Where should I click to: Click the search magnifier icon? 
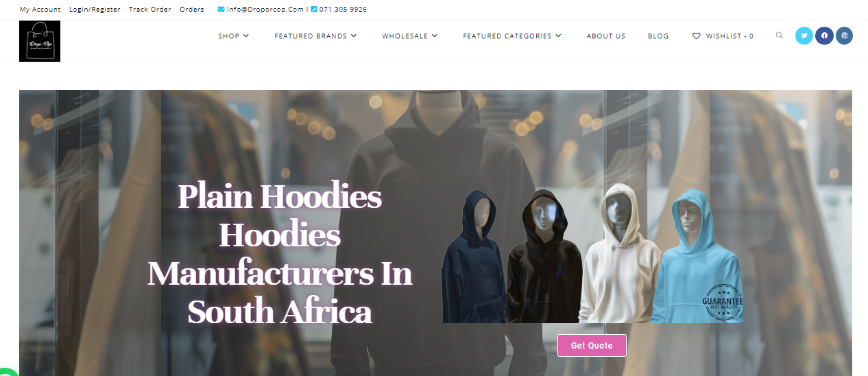[779, 36]
